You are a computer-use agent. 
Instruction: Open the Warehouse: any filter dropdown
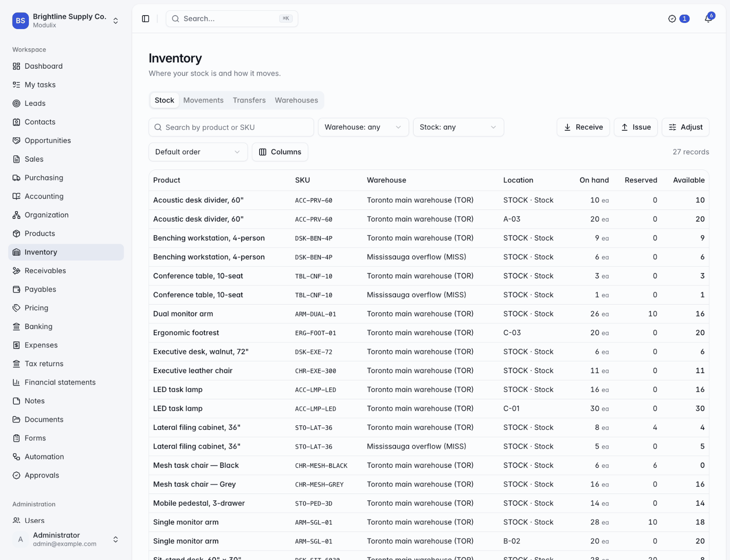(363, 127)
